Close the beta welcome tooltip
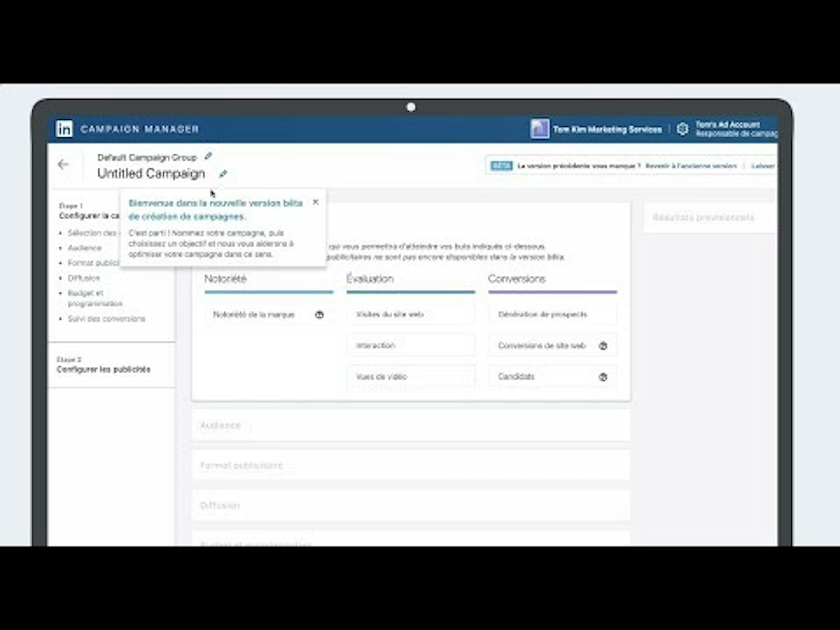The height and width of the screenshot is (630, 840). pyautogui.click(x=316, y=202)
